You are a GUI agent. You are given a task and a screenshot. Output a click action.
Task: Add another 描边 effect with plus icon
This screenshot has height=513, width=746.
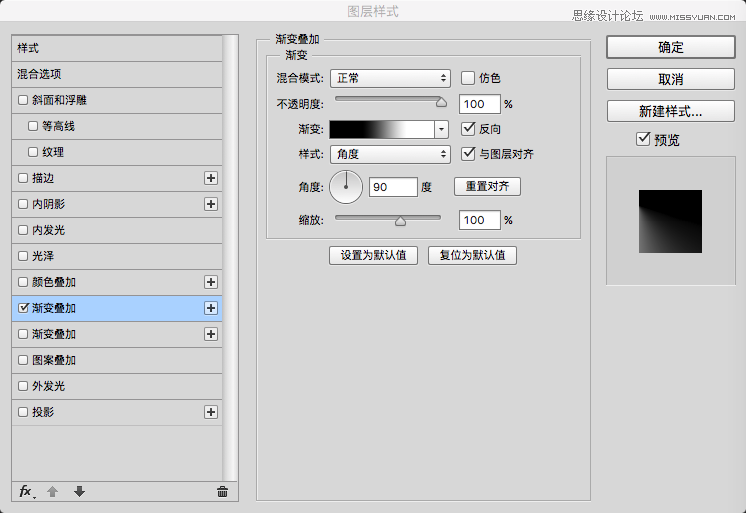coord(211,178)
